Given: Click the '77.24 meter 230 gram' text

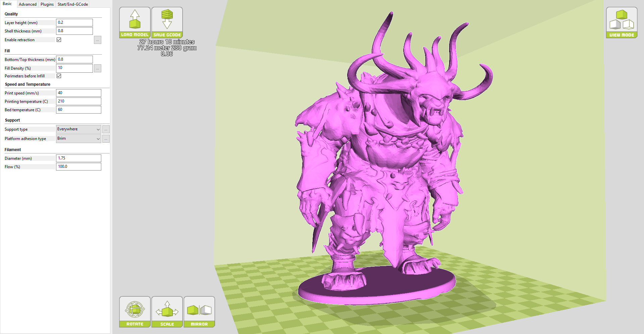Looking at the screenshot, I should point(167,48).
